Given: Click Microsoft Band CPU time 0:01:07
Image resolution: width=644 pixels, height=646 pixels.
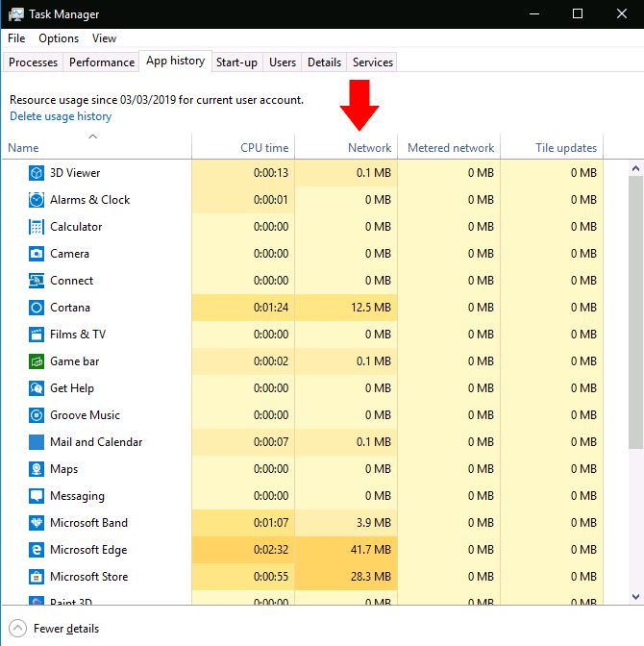Looking at the screenshot, I should pos(271,523).
